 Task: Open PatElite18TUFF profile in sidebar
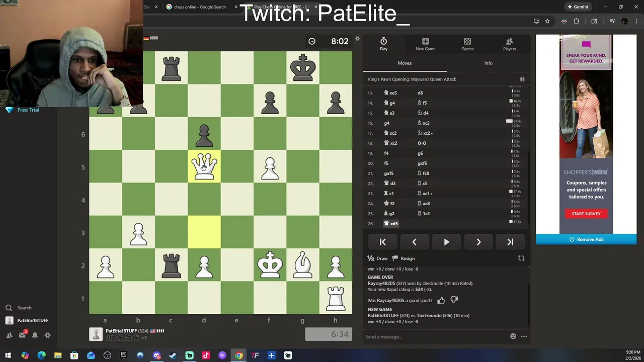click(27, 320)
